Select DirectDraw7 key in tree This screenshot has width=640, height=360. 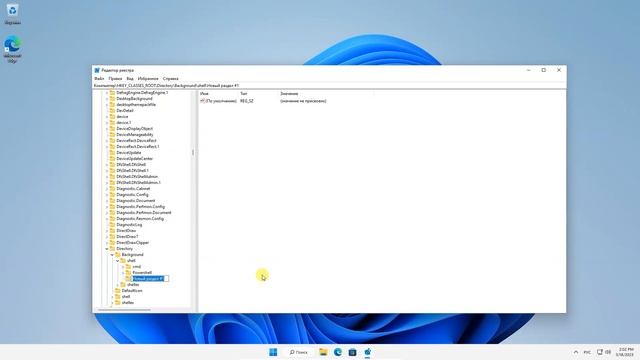coord(127,237)
